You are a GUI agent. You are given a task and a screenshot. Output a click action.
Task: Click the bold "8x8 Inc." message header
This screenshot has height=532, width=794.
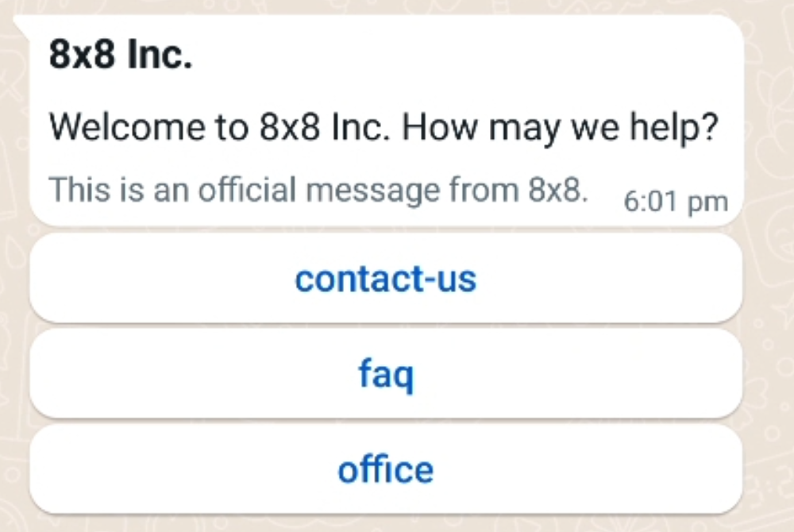(121, 57)
